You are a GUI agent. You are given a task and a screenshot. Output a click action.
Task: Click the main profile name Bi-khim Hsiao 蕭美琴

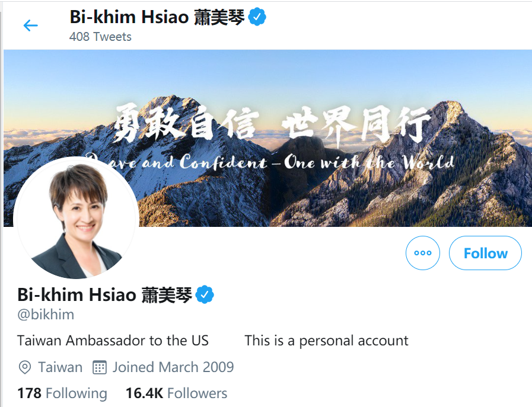[x=104, y=294]
